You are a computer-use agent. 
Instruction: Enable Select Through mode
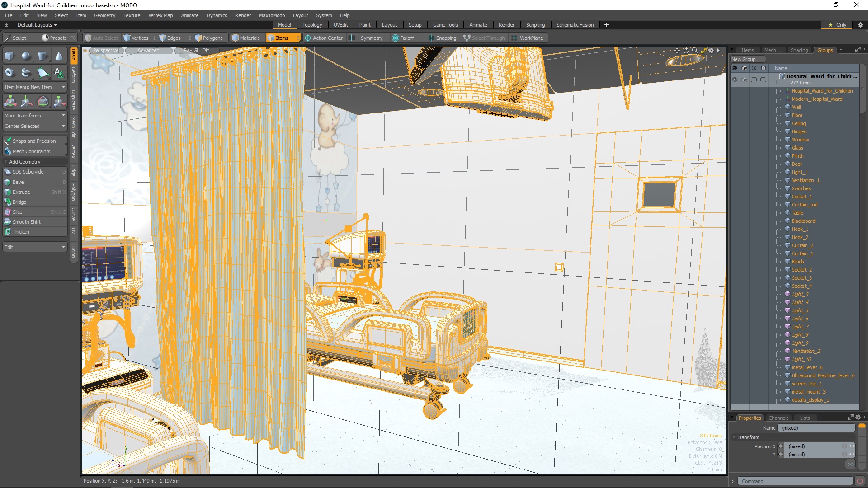(484, 38)
